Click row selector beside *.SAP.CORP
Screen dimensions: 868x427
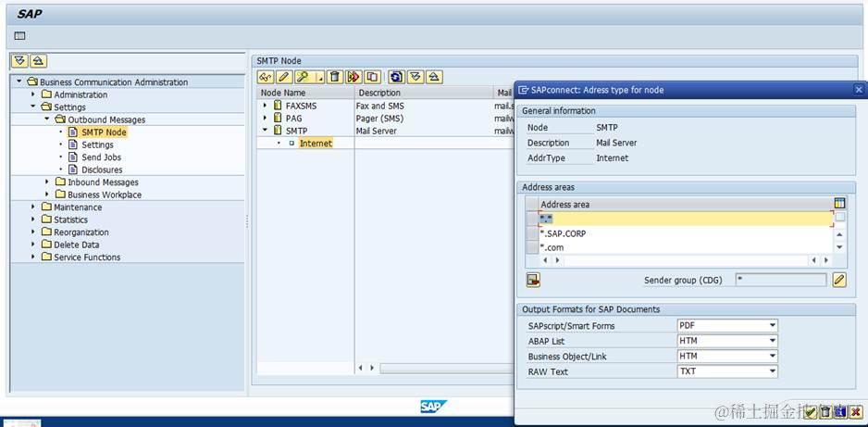(532, 233)
